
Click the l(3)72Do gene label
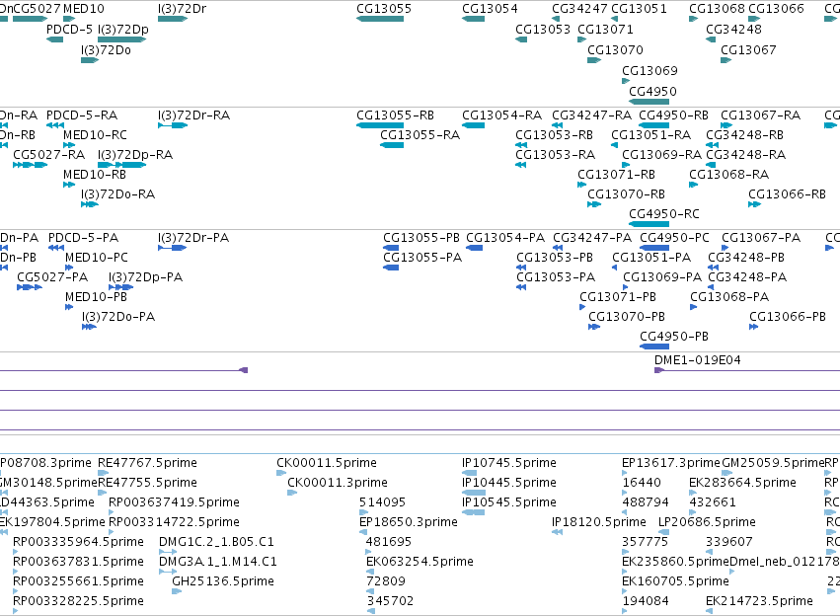(106, 50)
